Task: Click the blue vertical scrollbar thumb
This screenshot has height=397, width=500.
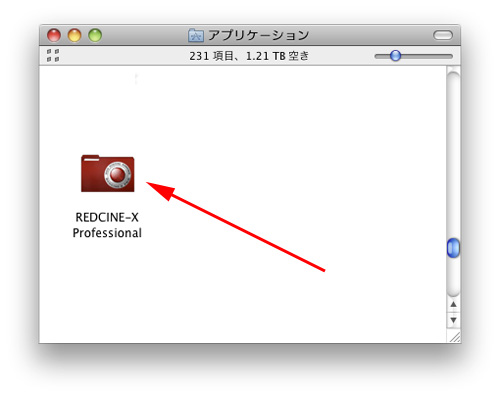Action: (453, 248)
